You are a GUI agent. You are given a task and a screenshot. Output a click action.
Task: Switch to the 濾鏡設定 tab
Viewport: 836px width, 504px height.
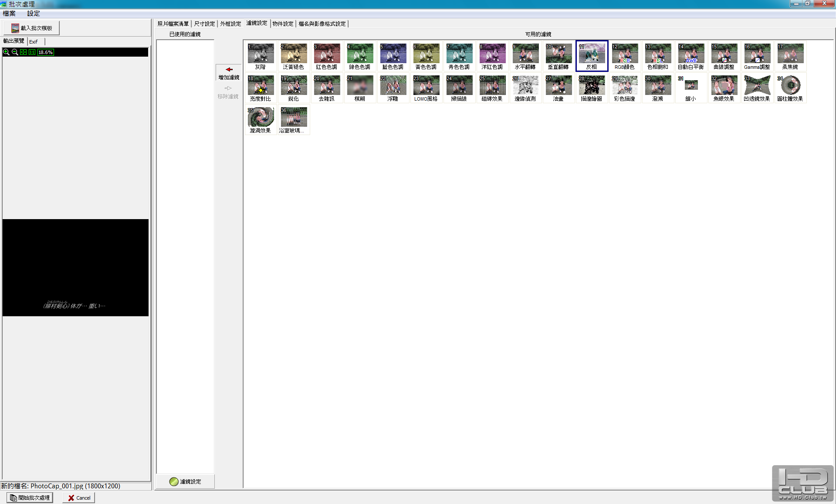pos(257,23)
